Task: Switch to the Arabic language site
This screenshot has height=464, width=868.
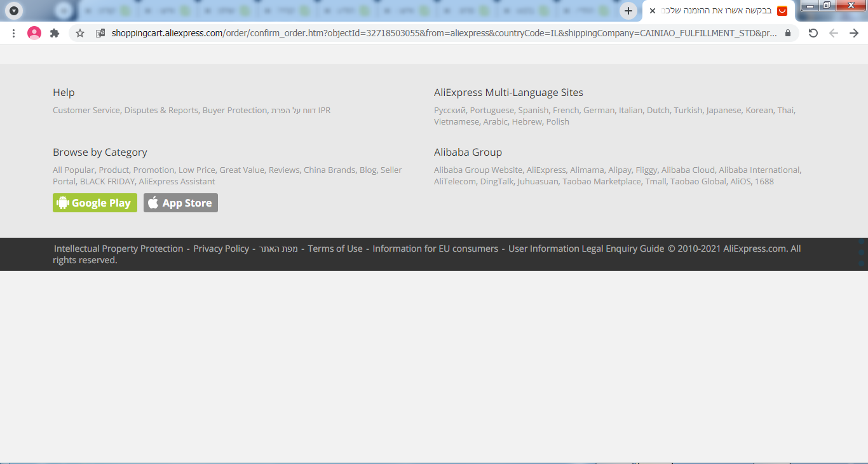Action: pyautogui.click(x=495, y=121)
